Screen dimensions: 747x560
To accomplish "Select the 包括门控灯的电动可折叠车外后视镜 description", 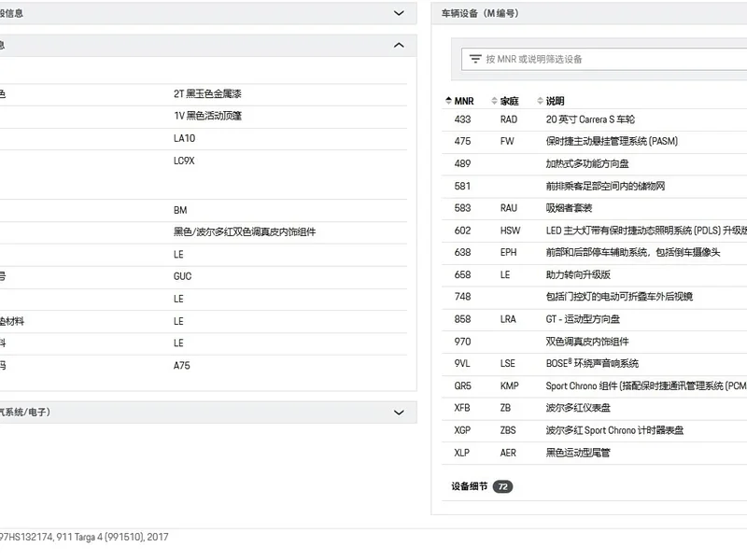I will pos(619,297).
